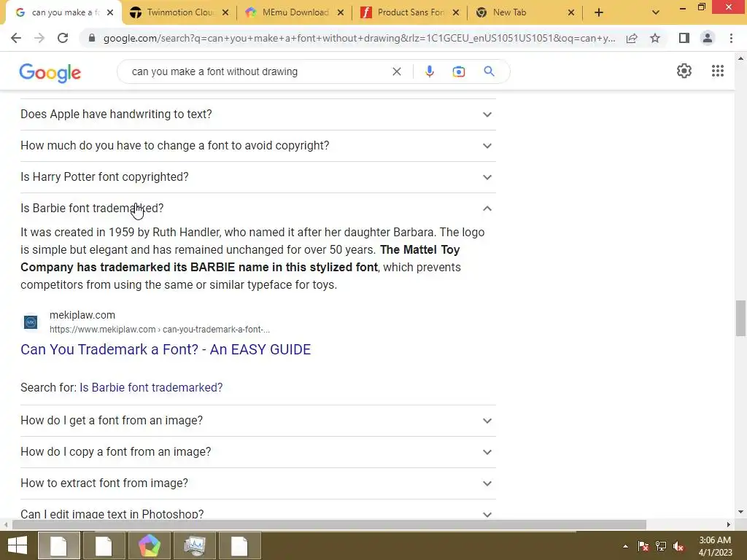747x560 pixels.
Task: View site info via the lock icon
Action: pos(92,38)
